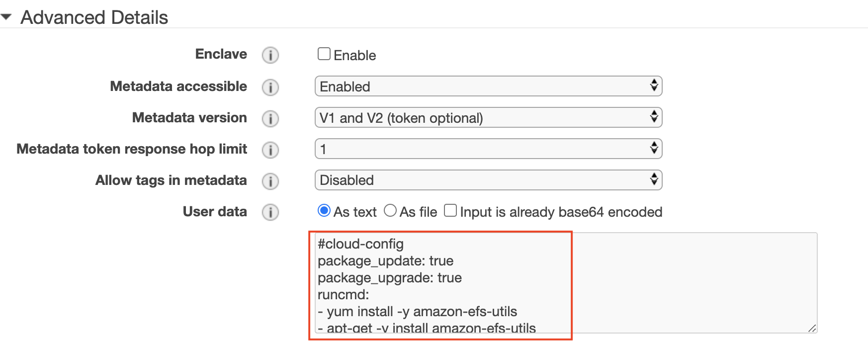Click the Enable label next to Enclave
Viewport: 868px width, 343px height.
(x=355, y=55)
